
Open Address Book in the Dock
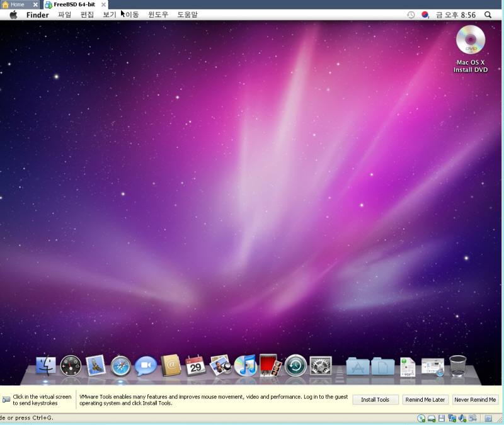(x=171, y=365)
